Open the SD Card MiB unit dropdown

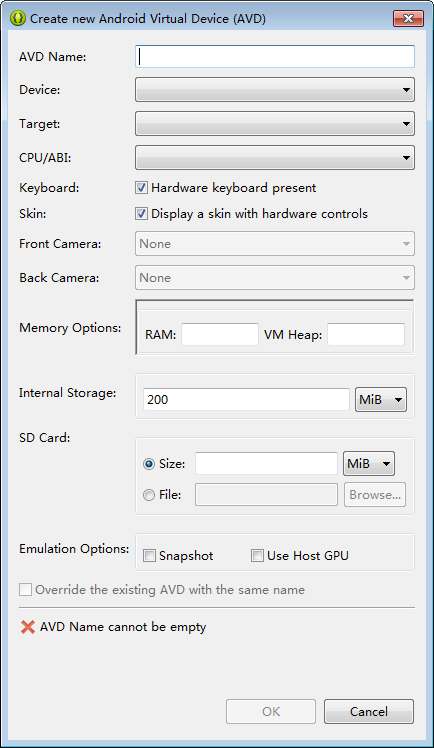click(x=369, y=464)
